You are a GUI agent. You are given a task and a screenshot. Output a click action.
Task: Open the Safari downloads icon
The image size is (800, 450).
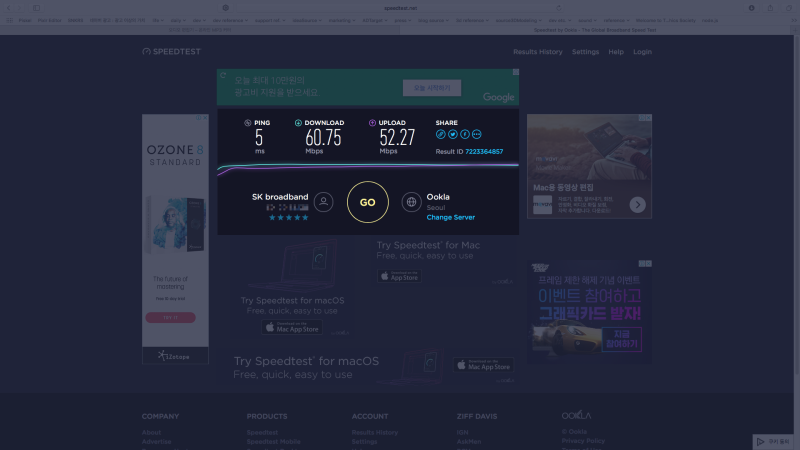click(752, 8)
